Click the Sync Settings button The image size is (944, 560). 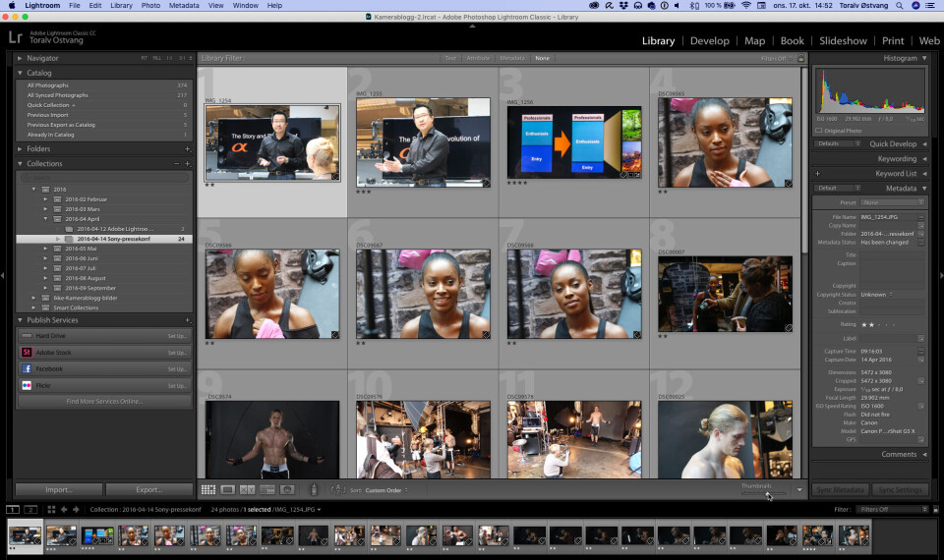900,489
